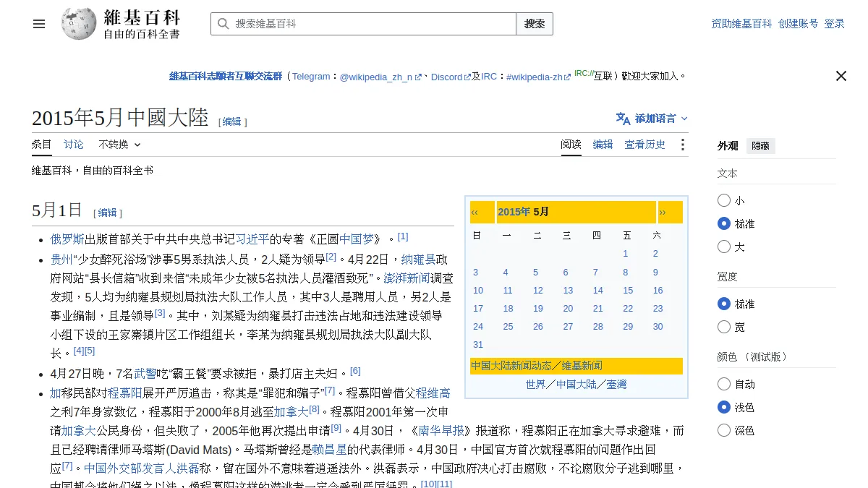The image size is (868, 488).
Task: Go to next month with ›› arrow
Action: [x=662, y=212]
